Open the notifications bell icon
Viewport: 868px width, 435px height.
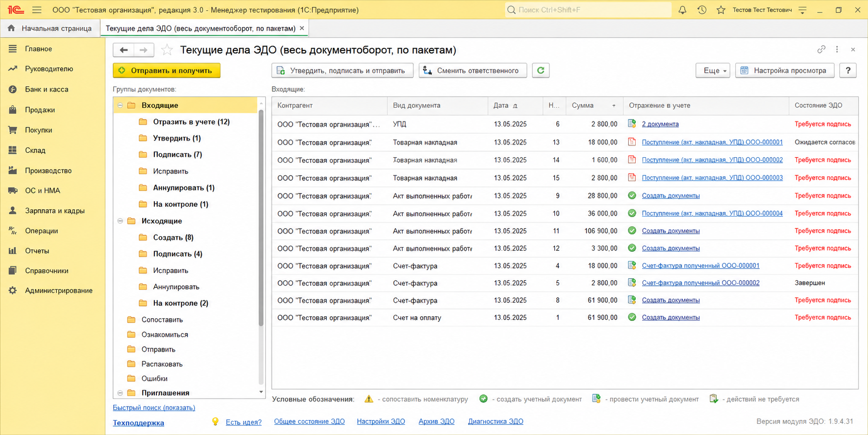click(682, 10)
